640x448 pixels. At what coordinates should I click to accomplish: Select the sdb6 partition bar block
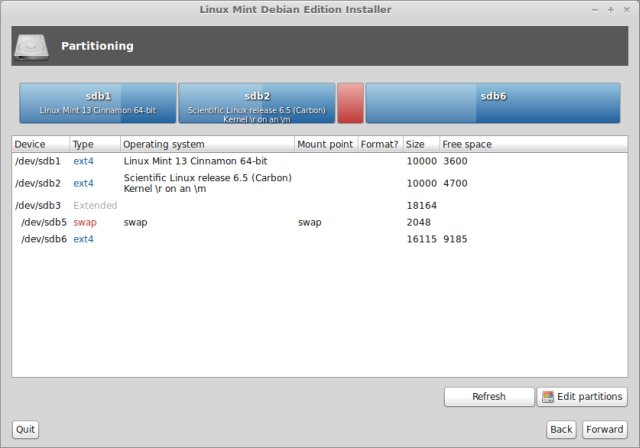[493, 103]
